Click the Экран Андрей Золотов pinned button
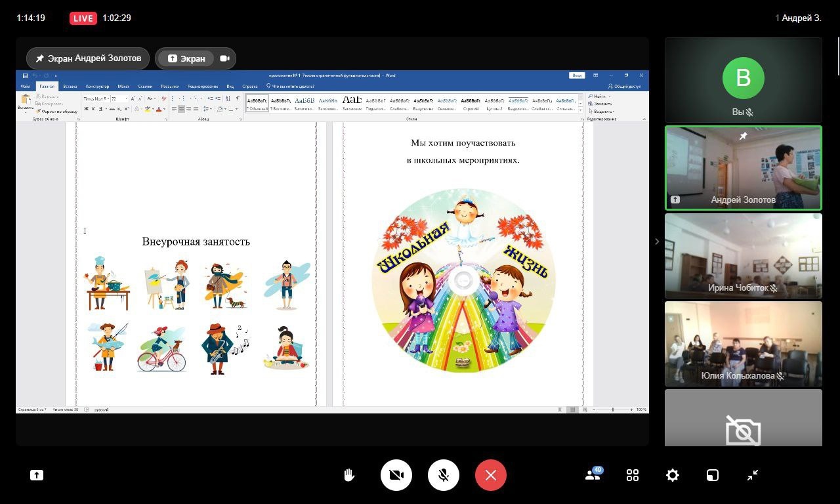840x504 pixels. pyautogui.click(x=88, y=58)
